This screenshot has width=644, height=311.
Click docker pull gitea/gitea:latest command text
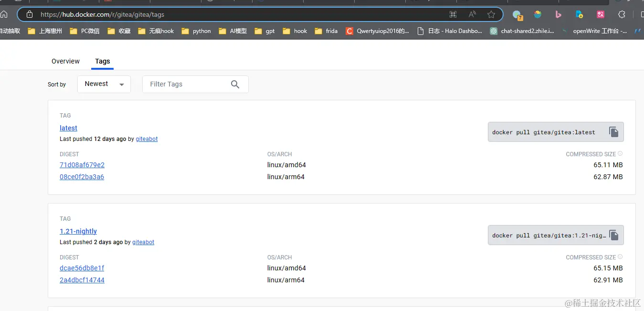pyautogui.click(x=544, y=132)
